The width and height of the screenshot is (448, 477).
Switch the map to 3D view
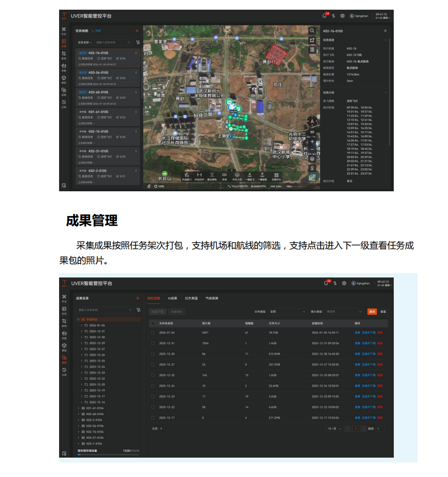(x=312, y=132)
